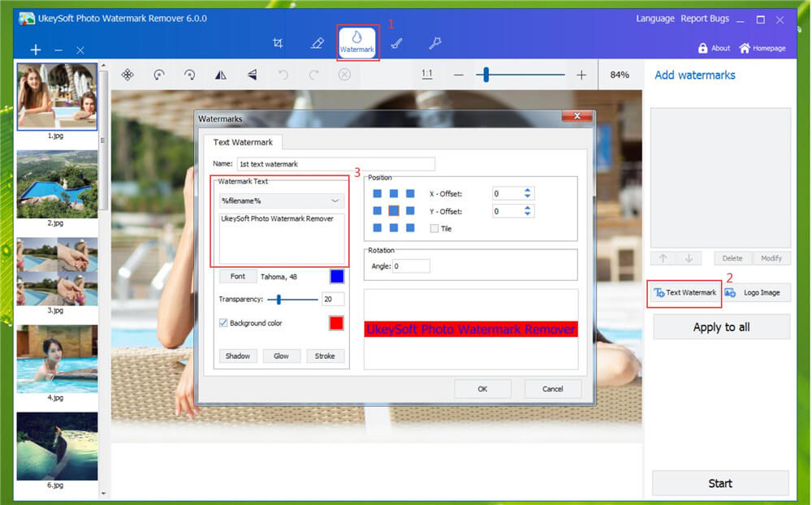
Task: Toggle the Background color checkbox
Action: point(223,323)
